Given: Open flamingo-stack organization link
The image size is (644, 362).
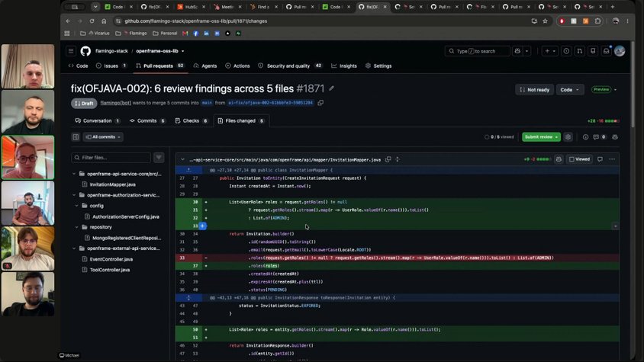Looking at the screenshot, I should 111,51.
